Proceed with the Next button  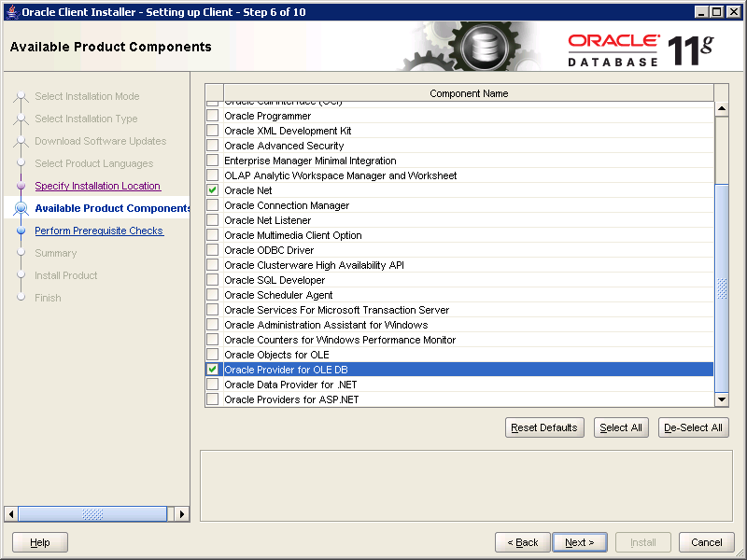pos(579,542)
